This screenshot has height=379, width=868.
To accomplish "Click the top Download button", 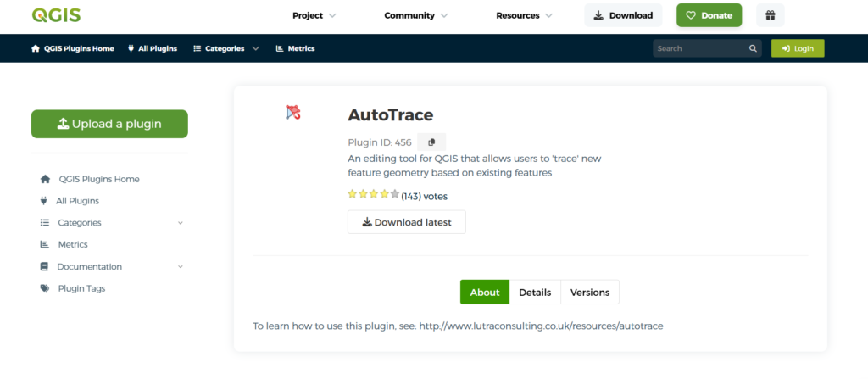I will click(x=623, y=15).
